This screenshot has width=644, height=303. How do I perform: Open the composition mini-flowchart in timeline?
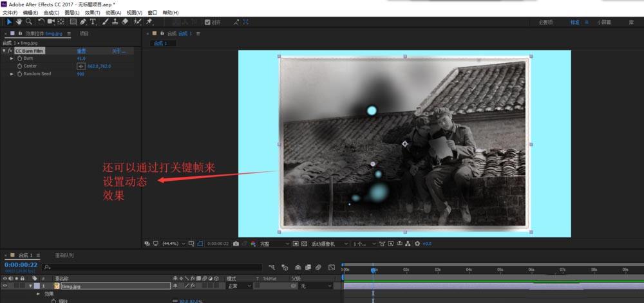272,268
